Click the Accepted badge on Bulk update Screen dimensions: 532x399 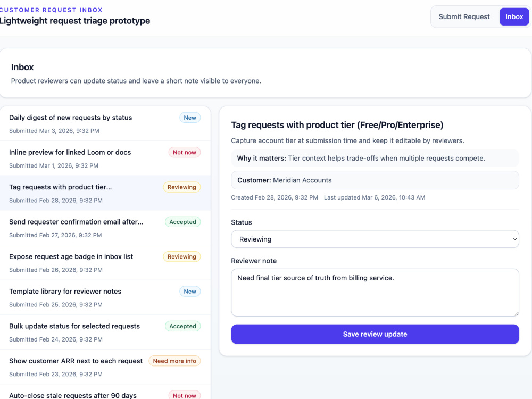tap(183, 326)
